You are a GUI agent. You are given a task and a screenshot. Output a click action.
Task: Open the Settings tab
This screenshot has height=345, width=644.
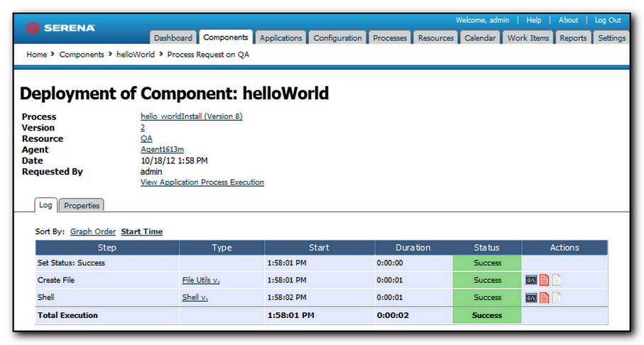pyautogui.click(x=611, y=38)
